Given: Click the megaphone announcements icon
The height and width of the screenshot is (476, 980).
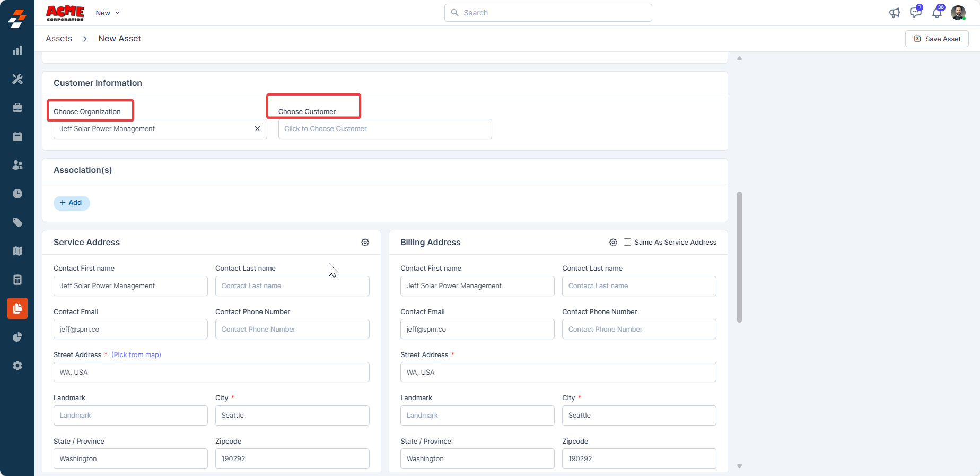Looking at the screenshot, I should click(x=894, y=13).
